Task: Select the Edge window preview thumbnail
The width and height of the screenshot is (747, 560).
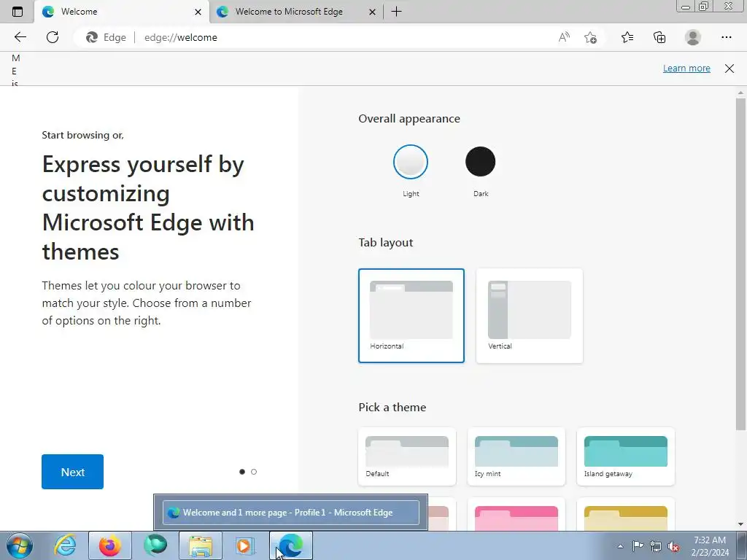Action: [x=290, y=513]
